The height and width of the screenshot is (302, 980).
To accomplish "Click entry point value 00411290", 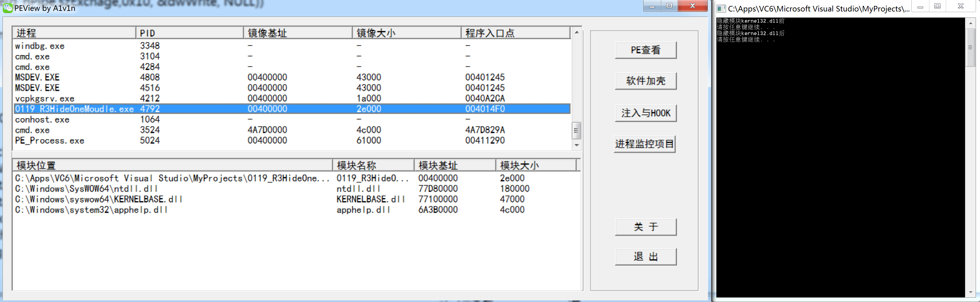I will pos(485,141).
